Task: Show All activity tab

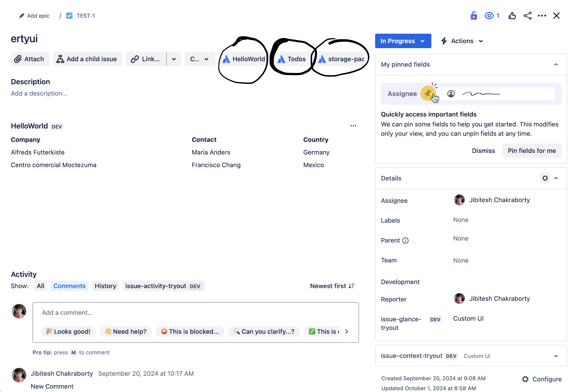Action: click(41, 286)
